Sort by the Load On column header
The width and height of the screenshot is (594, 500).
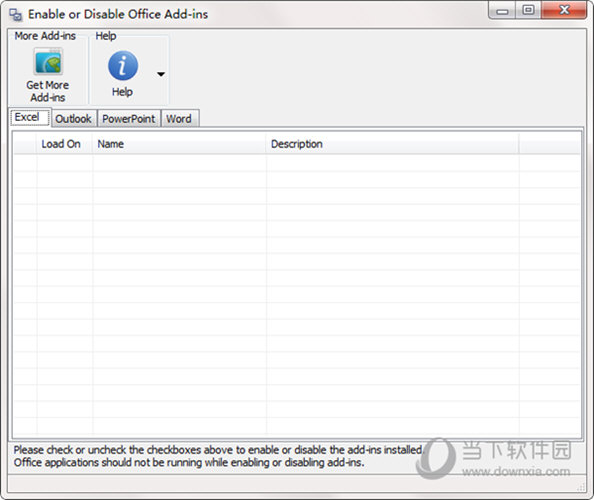(64, 144)
